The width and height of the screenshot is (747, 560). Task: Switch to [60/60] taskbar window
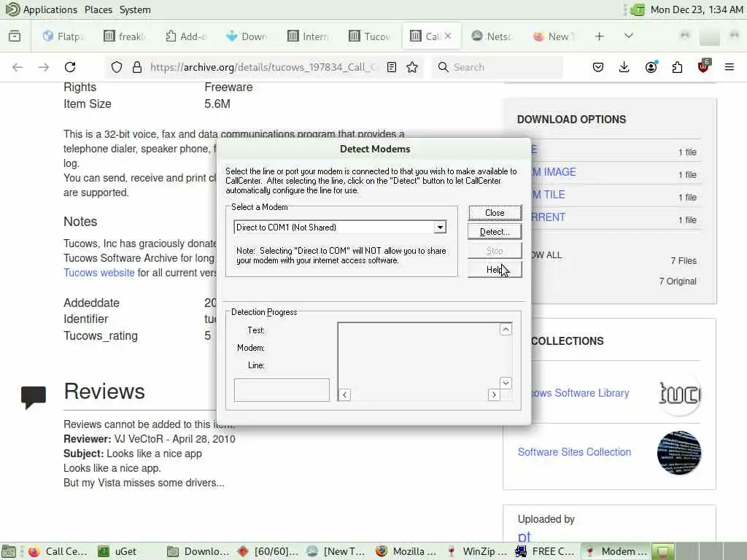click(268, 551)
